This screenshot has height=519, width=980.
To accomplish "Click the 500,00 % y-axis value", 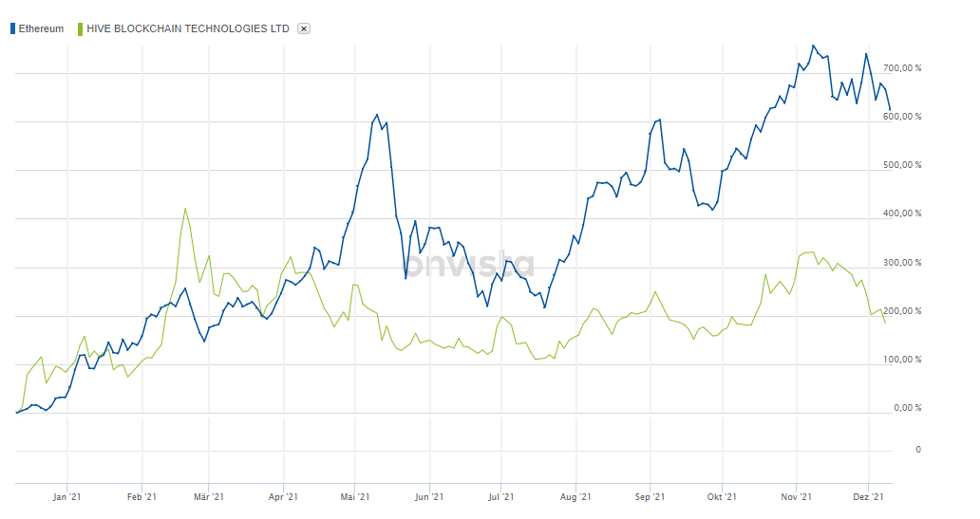I will click(902, 165).
